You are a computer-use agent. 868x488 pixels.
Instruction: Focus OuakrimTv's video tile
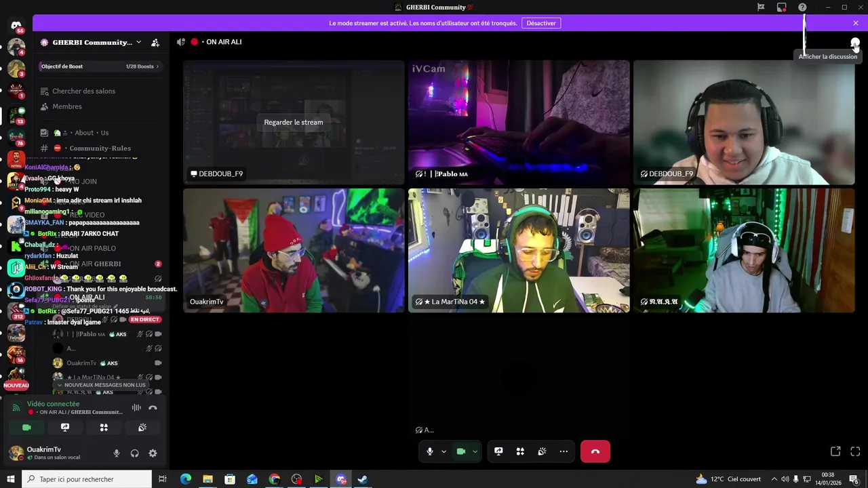coord(294,250)
